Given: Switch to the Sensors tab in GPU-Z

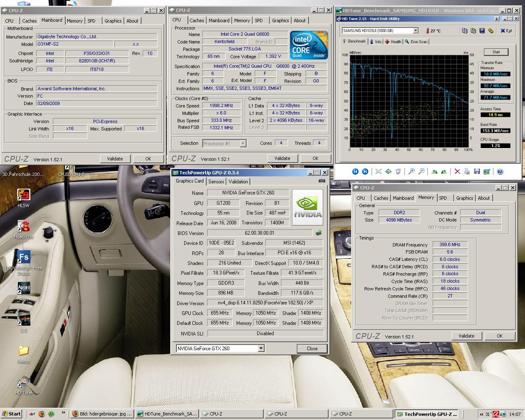Looking at the screenshot, I should click(216, 181).
